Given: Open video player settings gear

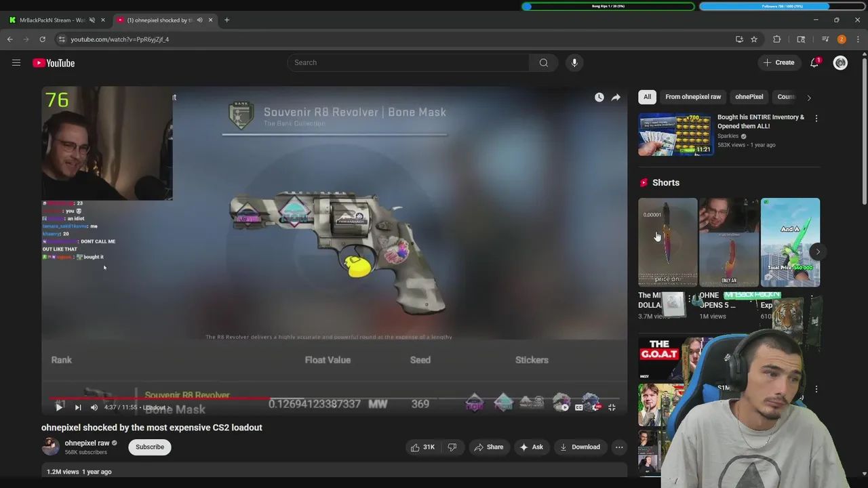Looking at the screenshot, I should coord(595,407).
